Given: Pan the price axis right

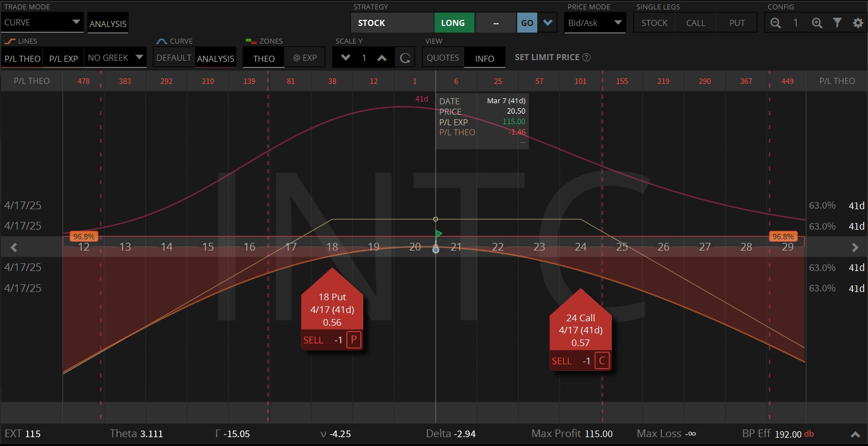Looking at the screenshot, I should click(x=855, y=247).
